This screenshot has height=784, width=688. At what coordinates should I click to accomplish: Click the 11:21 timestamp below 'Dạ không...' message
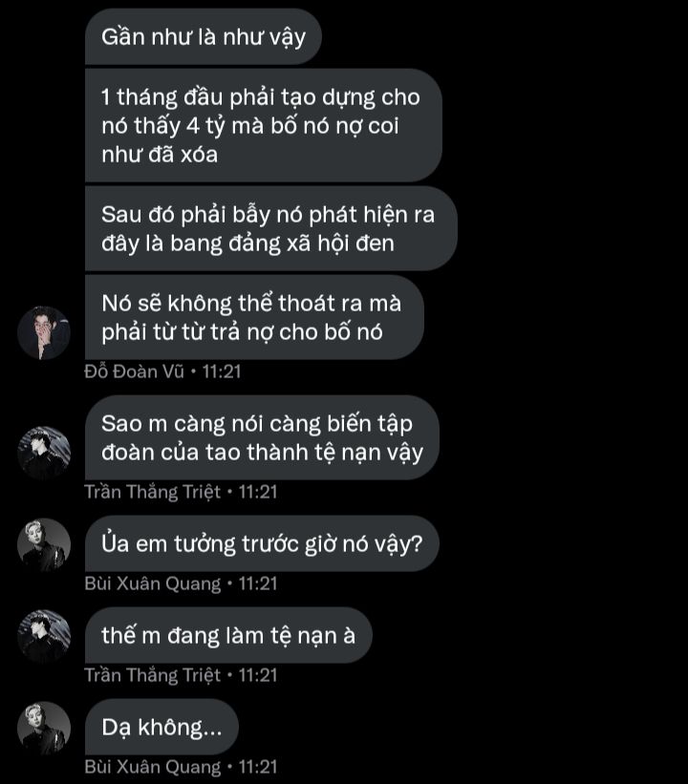tap(258, 767)
